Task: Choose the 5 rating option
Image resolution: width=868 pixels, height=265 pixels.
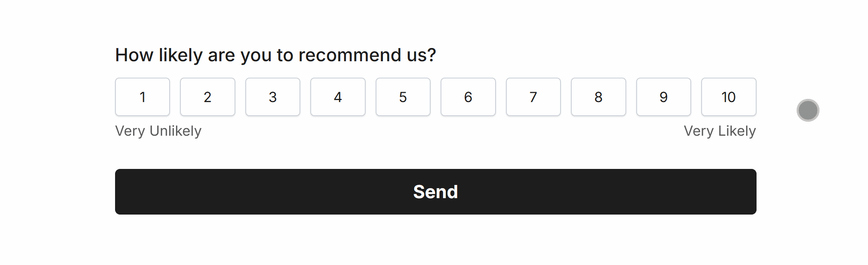Action: pyautogui.click(x=403, y=97)
